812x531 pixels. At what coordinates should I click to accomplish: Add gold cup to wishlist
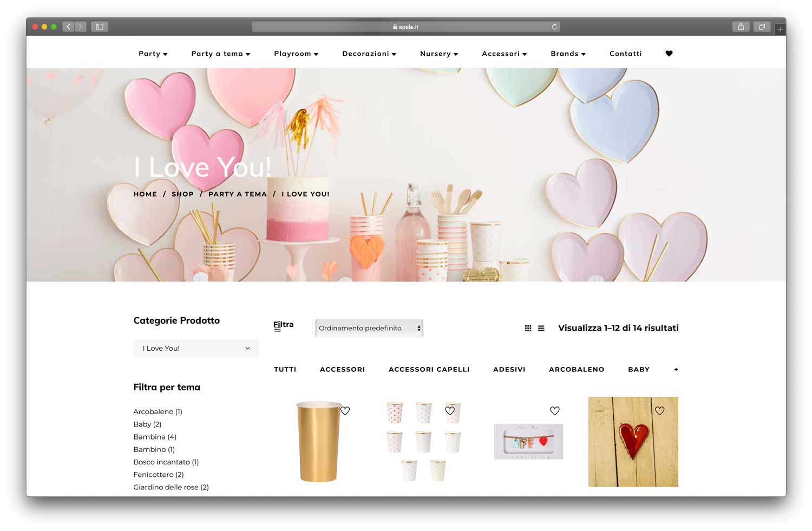coord(345,411)
